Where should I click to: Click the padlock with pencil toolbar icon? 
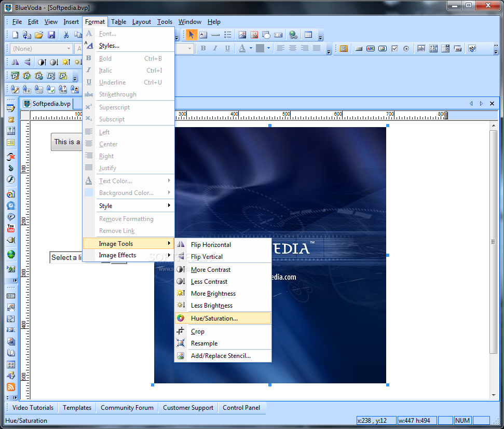(x=15, y=89)
